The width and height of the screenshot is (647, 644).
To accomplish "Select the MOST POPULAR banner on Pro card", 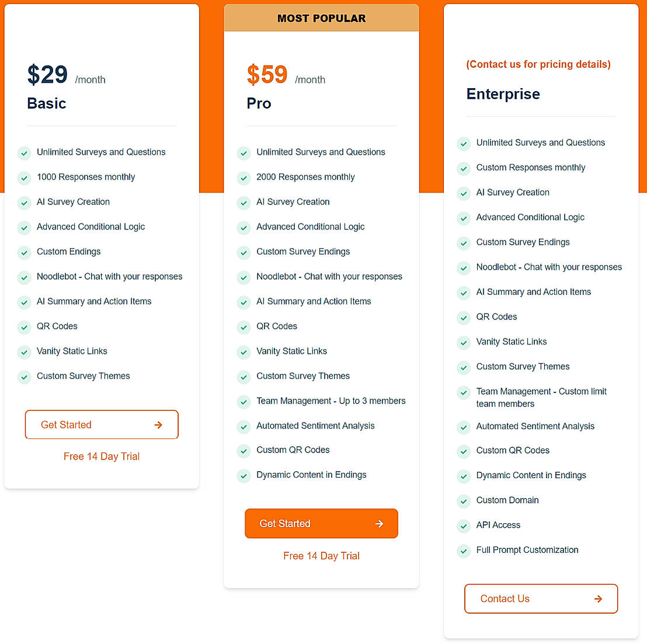I will point(321,18).
